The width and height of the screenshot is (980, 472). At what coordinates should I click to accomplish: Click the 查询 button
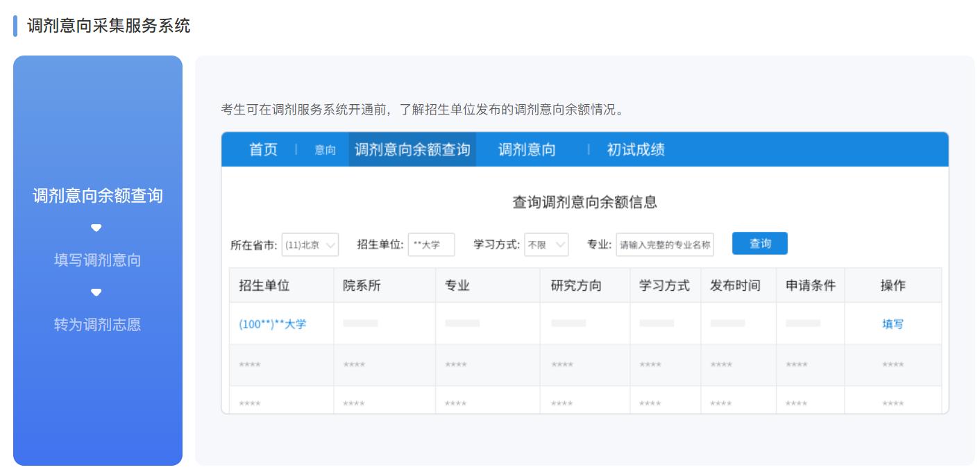(x=760, y=244)
